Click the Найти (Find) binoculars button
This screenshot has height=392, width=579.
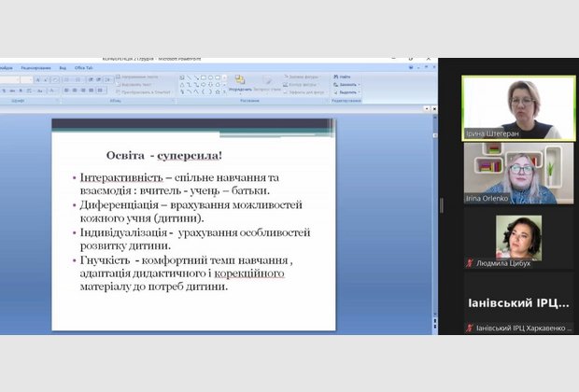(342, 77)
